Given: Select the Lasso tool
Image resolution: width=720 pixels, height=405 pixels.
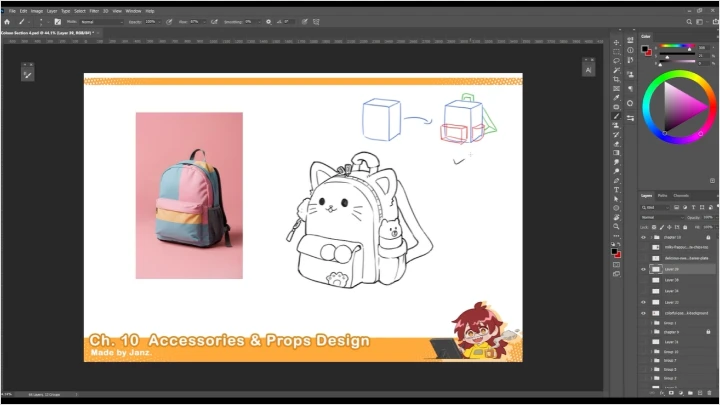Looking at the screenshot, I should coord(617,60).
